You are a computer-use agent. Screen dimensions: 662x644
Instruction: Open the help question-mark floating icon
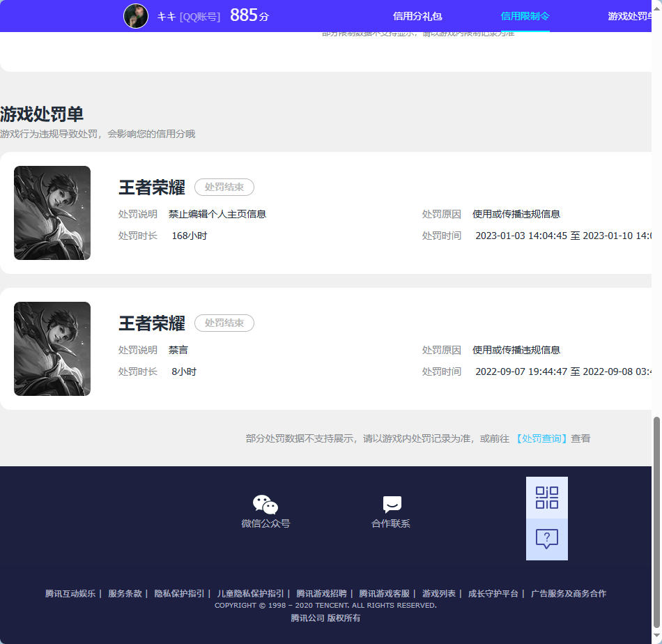click(547, 539)
